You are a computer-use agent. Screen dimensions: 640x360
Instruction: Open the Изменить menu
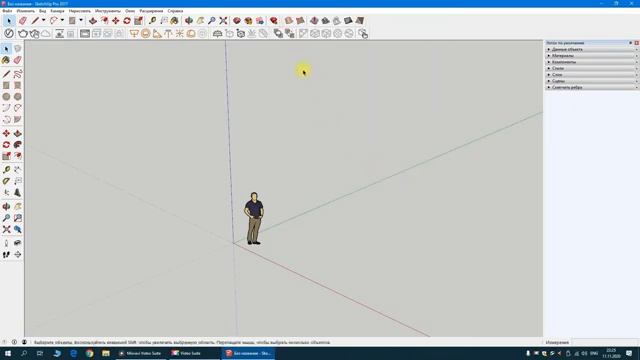26,11
